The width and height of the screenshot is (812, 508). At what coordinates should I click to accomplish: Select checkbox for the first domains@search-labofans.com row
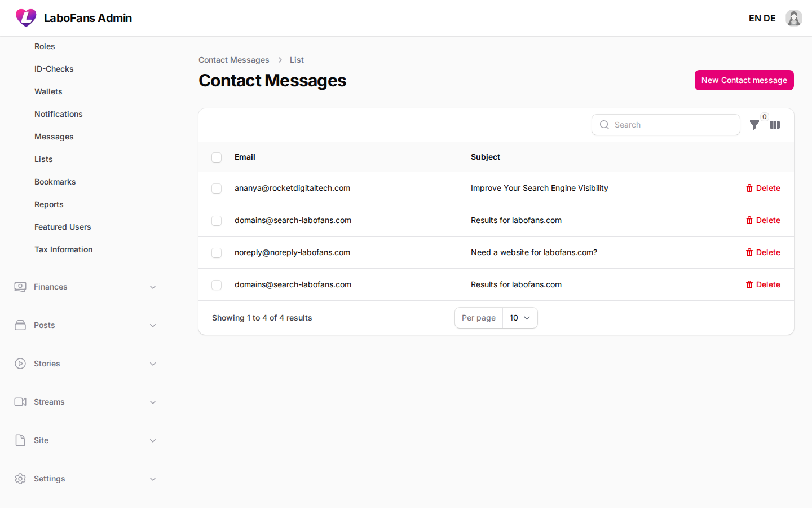click(217, 220)
